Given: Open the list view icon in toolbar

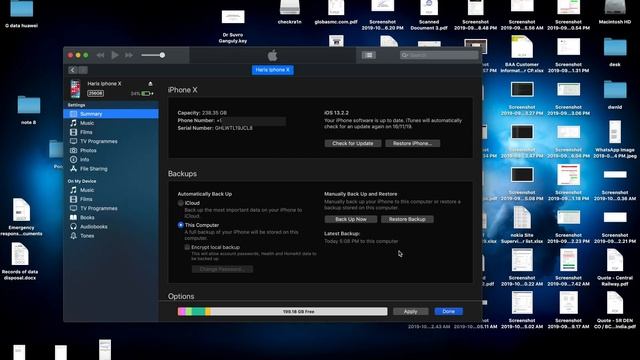Looking at the screenshot, I should tap(368, 55).
